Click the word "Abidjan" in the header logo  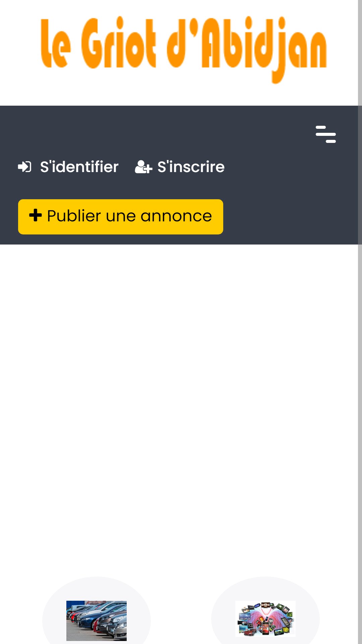pos(264,49)
